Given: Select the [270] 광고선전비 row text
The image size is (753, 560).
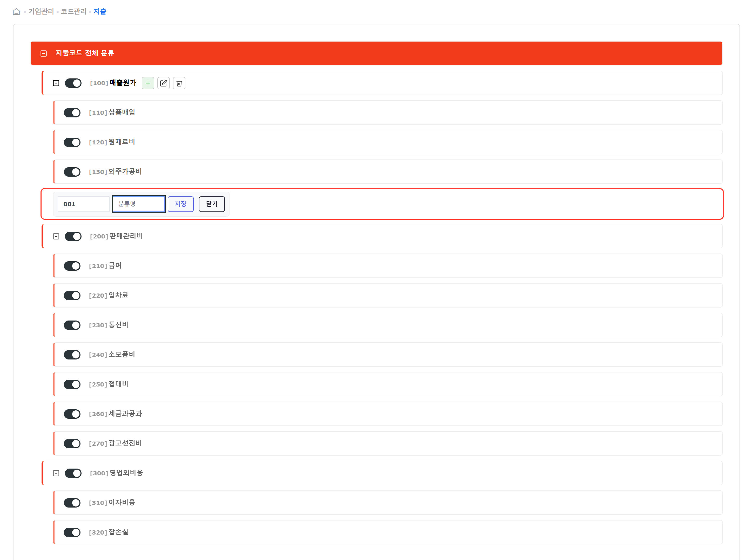Looking at the screenshot, I should click(x=116, y=443).
